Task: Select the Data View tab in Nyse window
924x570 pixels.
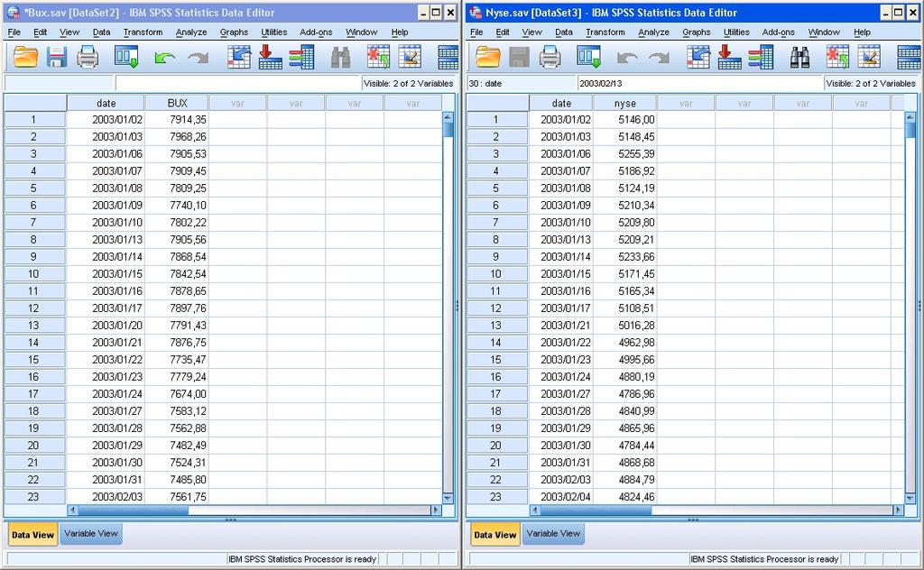Action: 495,535
